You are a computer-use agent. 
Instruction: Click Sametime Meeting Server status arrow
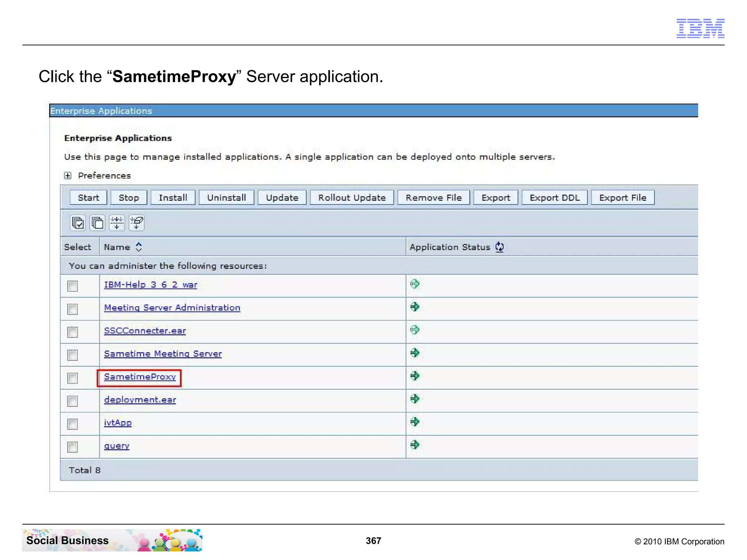415,353
